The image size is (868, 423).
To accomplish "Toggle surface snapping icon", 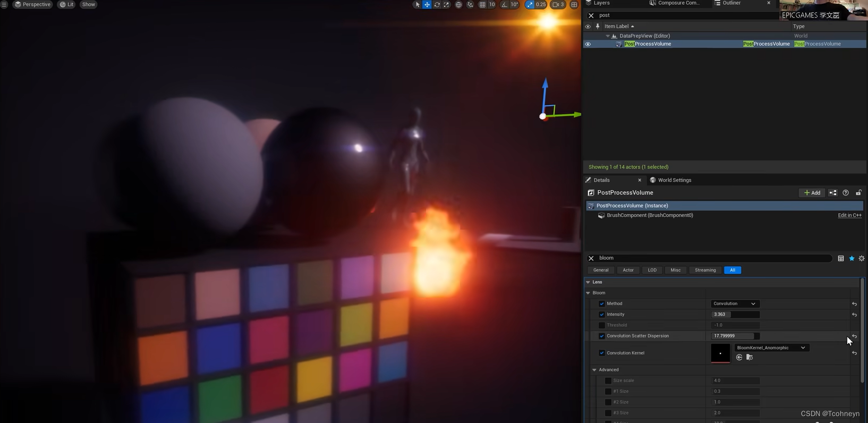I will point(470,5).
